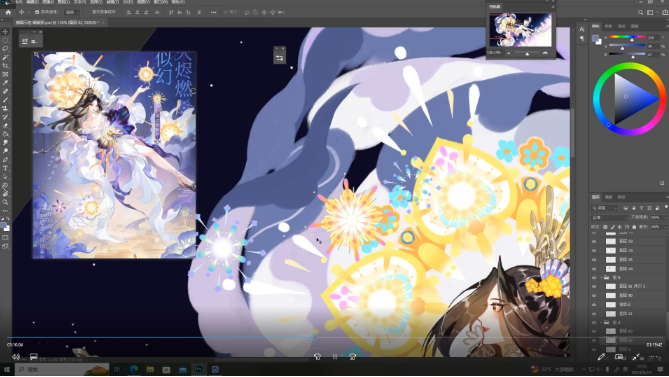Open the blend mode dropdown in Layers panel
This screenshot has width=669, height=377.
pyautogui.click(x=609, y=218)
